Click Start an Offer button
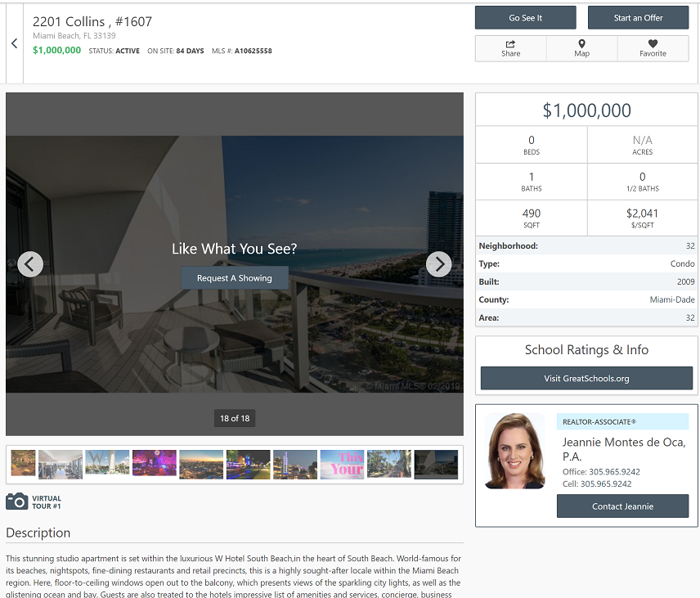 [638, 18]
